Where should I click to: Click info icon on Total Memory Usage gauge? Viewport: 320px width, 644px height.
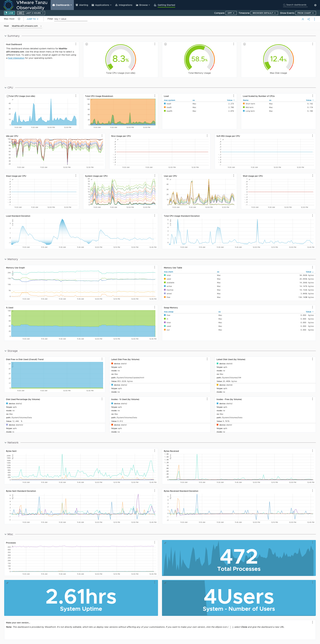pos(165,44)
